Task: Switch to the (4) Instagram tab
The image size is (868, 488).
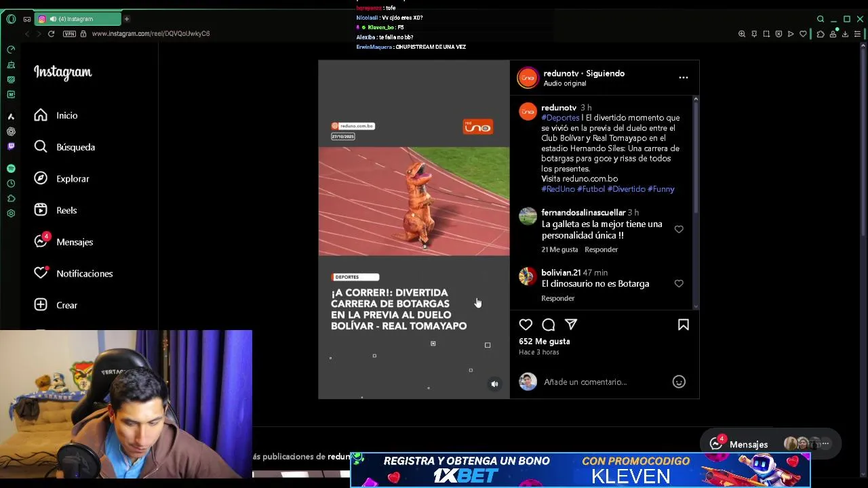Action: coord(77,19)
